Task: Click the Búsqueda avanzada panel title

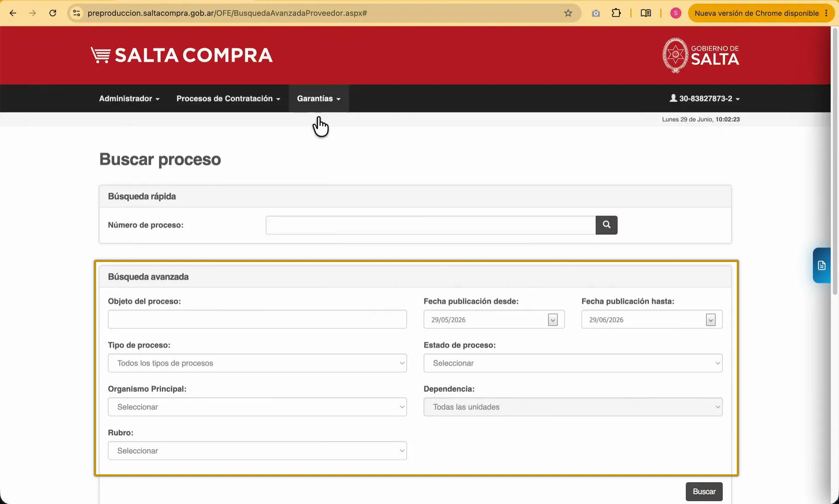Action: (x=148, y=277)
